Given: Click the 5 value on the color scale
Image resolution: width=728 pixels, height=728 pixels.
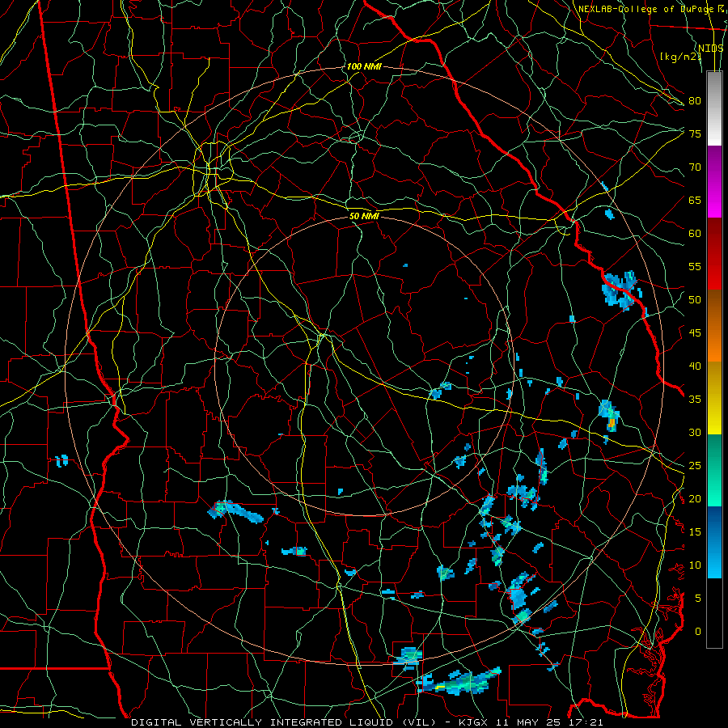Looking at the screenshot, I should tap(698, 599).
